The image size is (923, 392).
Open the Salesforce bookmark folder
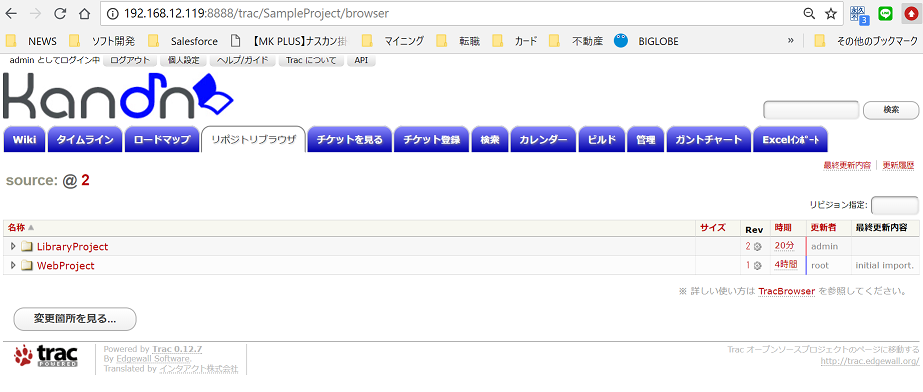pyautogui.click(x=182, y=41)
